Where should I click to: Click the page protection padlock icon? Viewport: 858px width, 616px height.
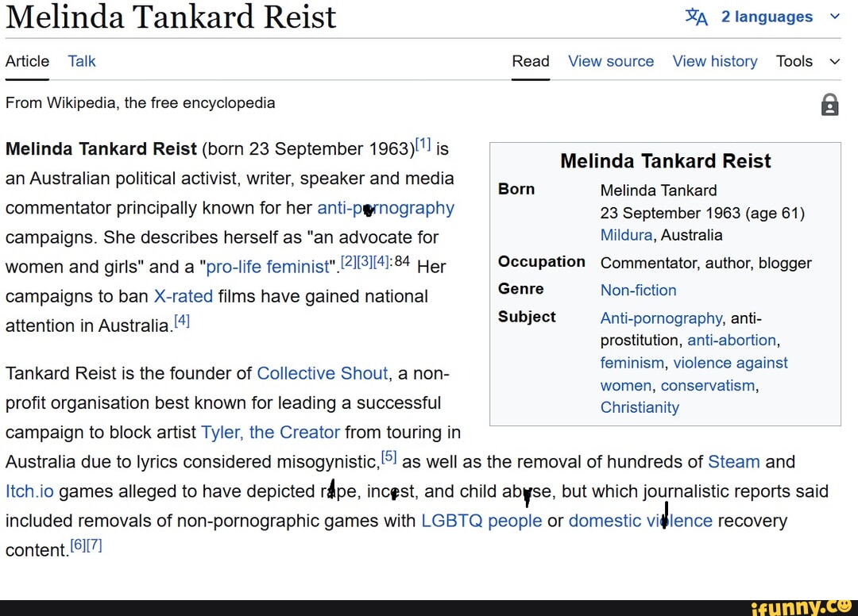829,105
